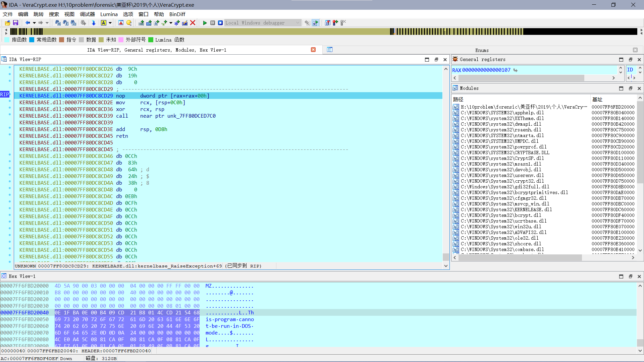644x362 pixels.
Task: Open a file using the folder icon
Action: coord(8,23)
